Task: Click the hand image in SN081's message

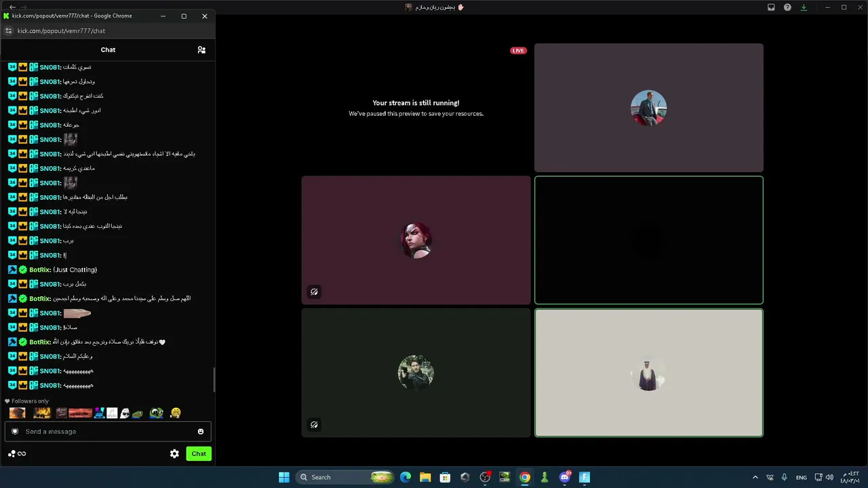Action: 77,313
